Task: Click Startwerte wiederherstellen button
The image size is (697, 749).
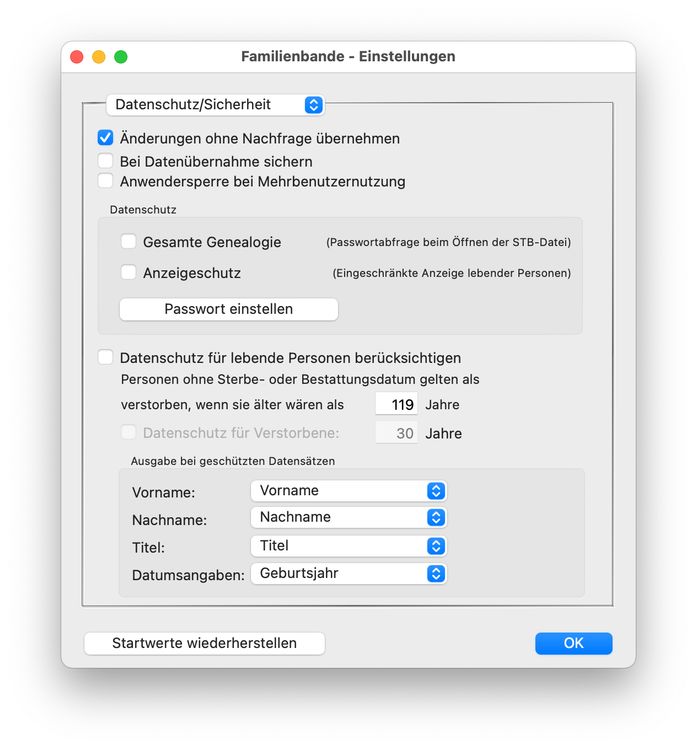Action: pos(204,643)
